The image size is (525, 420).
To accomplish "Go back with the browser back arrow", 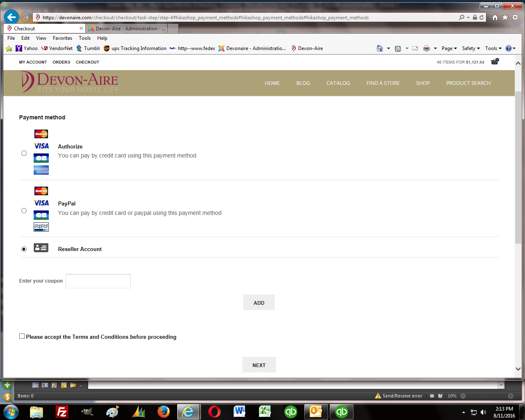I will tap(11, 17).
